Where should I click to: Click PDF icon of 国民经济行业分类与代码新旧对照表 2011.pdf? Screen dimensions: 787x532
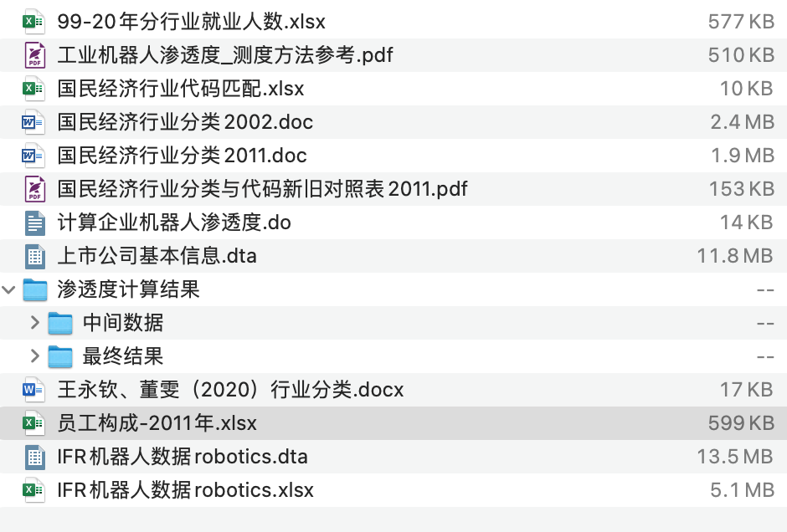(34, 189)
